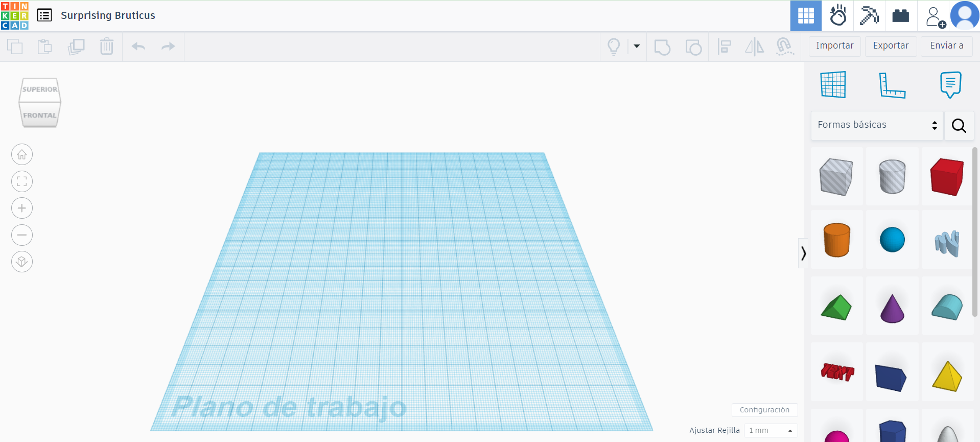Viewport: 980px width, 442px height.
Task: Select the Ruler tool icon
Action: coord(892,85)
